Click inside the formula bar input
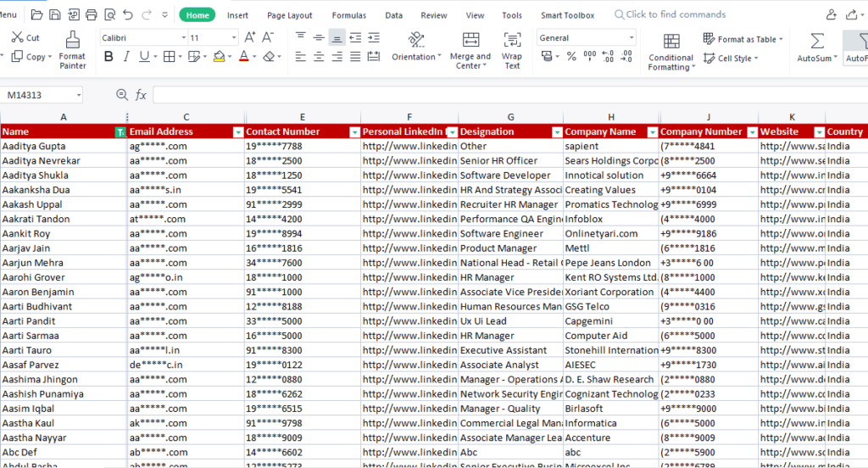The width and height of the screenshot is (868, 468). click(509, 95)
